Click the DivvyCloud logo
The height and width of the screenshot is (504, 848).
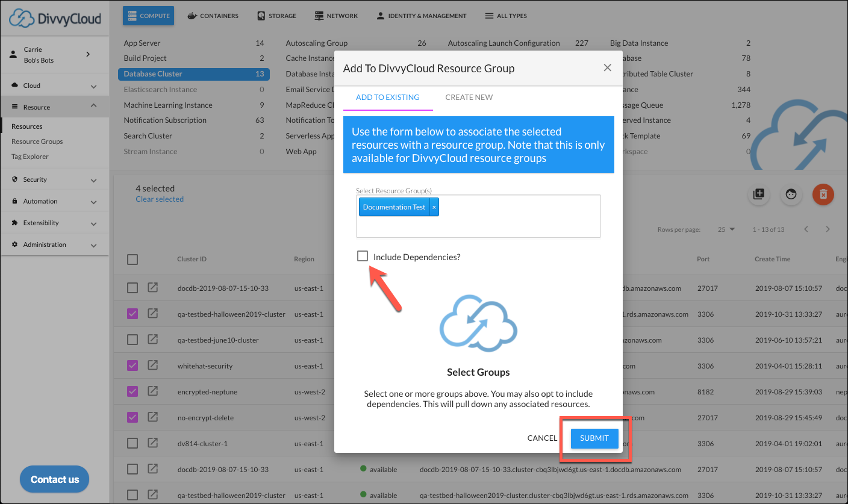click(x=55, y=17)
